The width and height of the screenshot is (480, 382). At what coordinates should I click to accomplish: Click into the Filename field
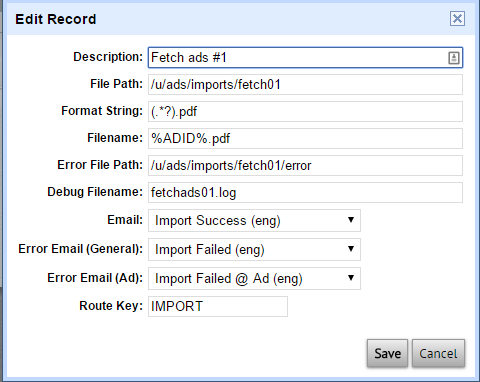click(305, 139)
